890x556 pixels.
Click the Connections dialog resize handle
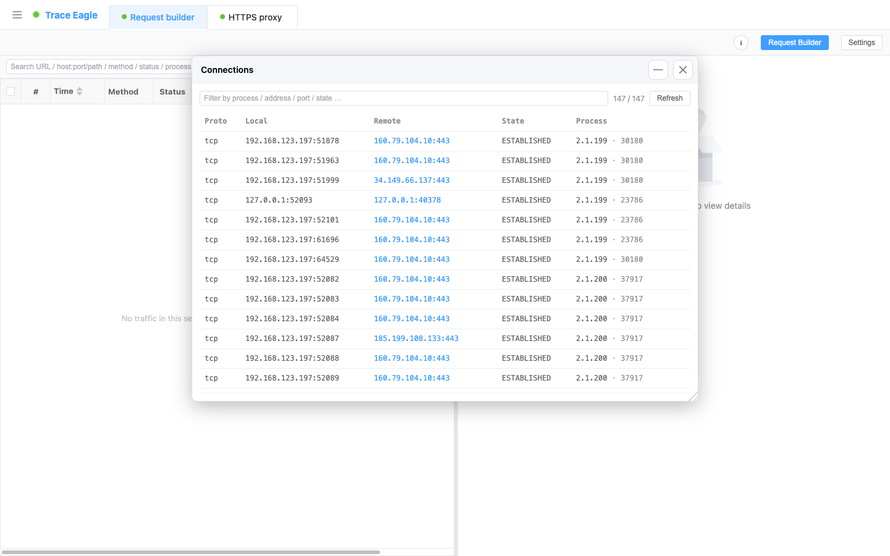coord(692,397)
